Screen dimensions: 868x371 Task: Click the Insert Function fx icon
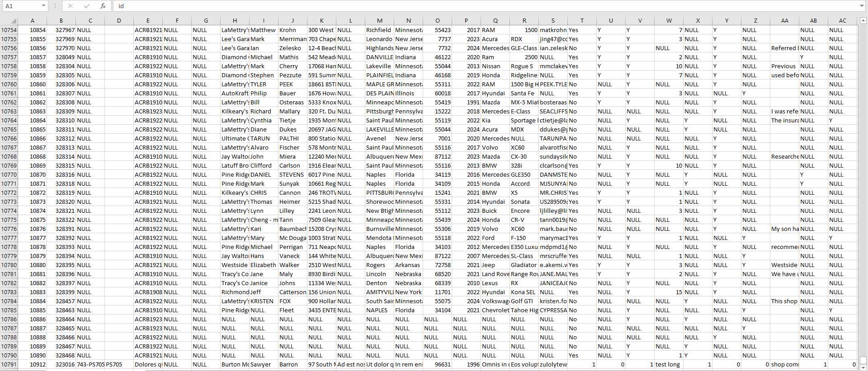pos(103,6)
